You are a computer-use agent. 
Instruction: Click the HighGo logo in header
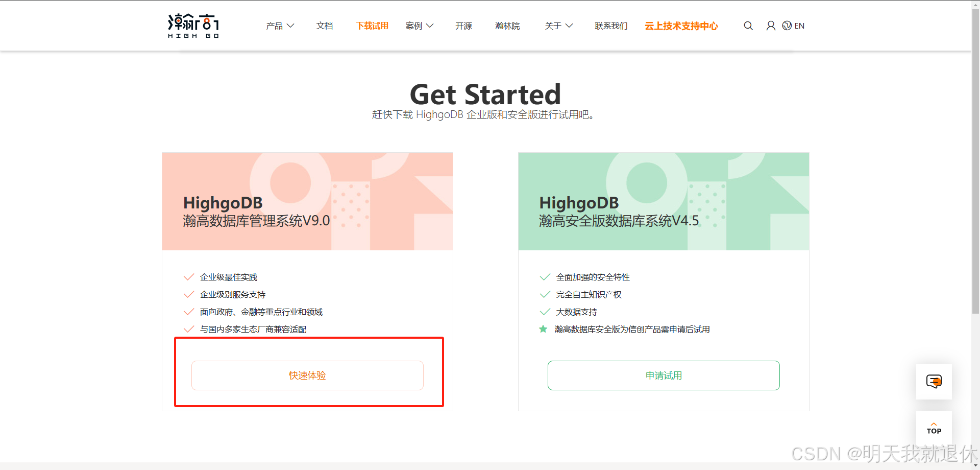pyautogui.click(x=193, y=26)
